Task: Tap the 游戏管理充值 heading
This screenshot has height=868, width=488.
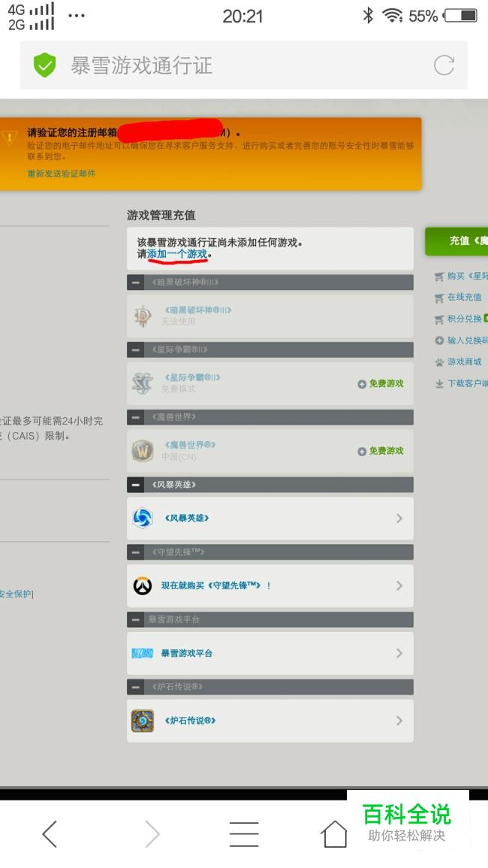Action: [x=161, y=216]
